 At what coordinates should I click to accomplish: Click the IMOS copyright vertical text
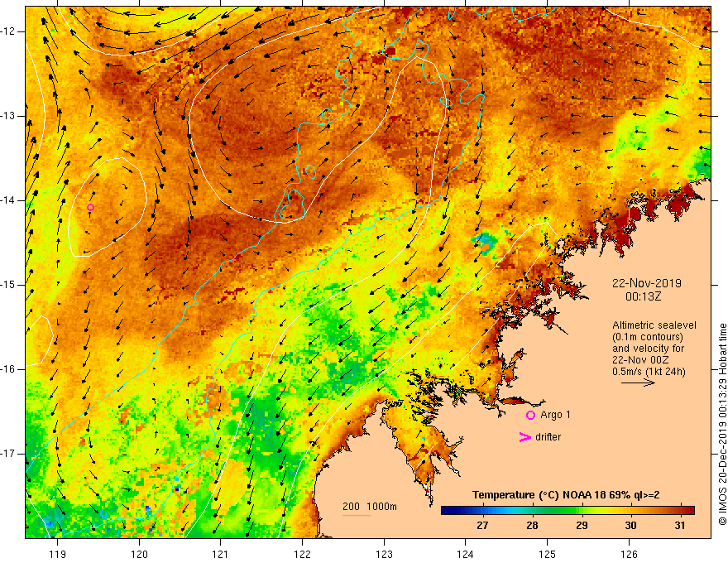pos(722,425)
